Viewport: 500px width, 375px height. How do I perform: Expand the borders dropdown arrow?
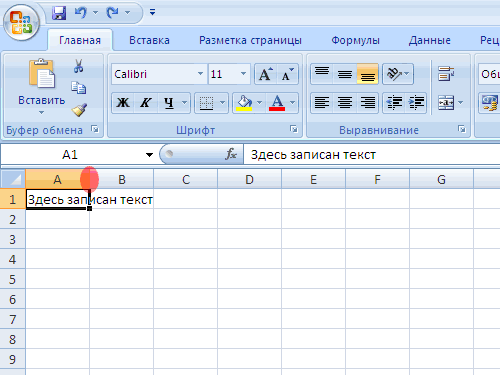222,103
